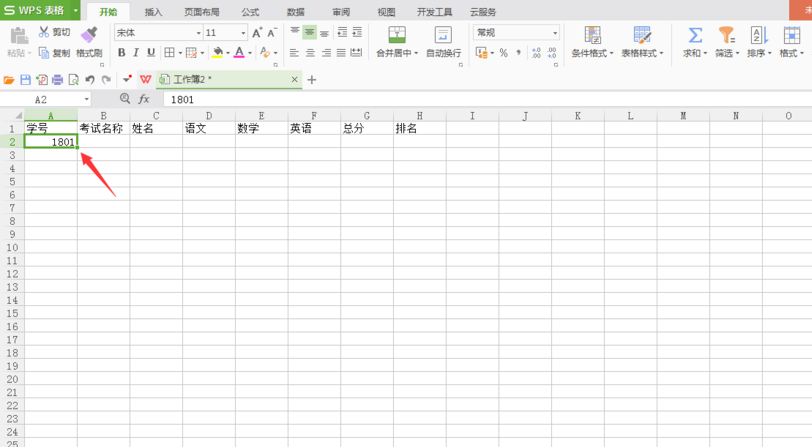Click the Merge and Center (合并居中) button
This screenshot has width=812, height=447.
397,42
